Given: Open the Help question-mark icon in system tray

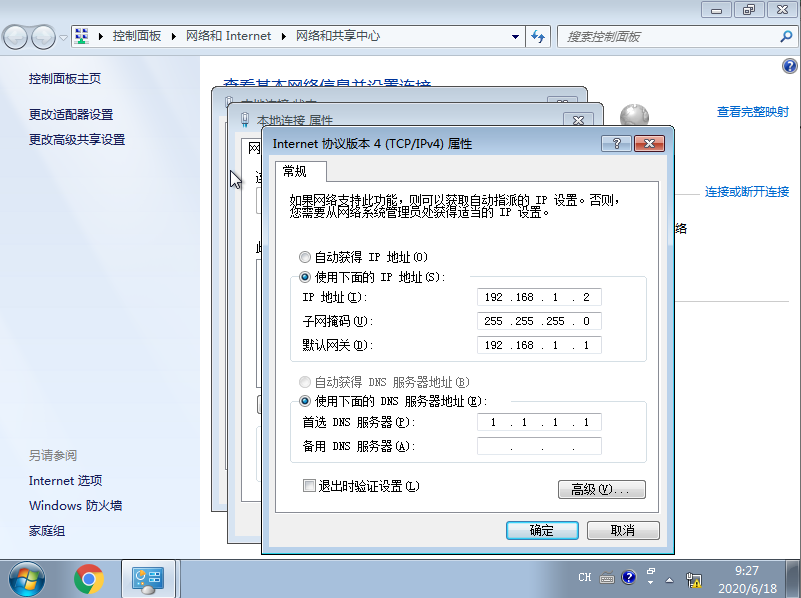Looking at the screenshot, I should pos(628,578).
